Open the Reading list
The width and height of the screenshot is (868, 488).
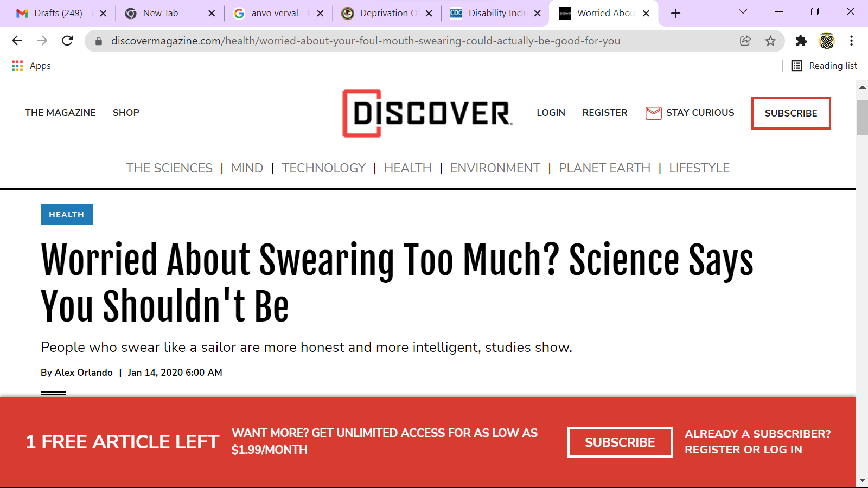tap(824, 66)
